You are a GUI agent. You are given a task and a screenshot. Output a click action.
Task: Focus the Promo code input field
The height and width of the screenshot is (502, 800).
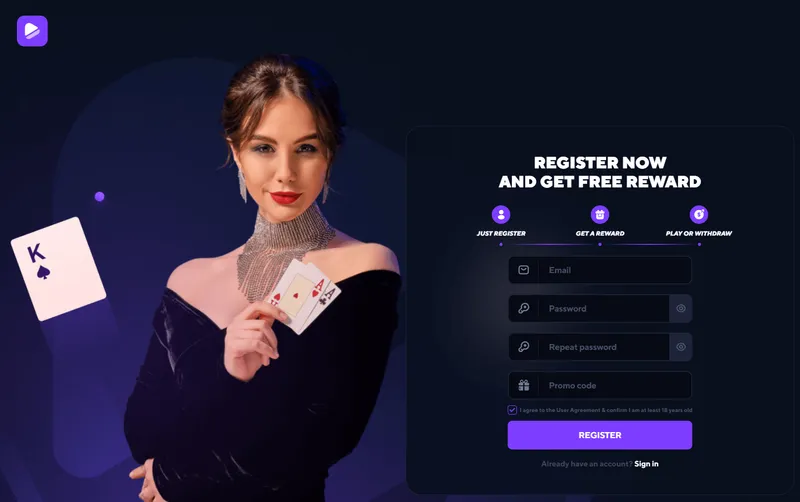click(x=600, y=385)
